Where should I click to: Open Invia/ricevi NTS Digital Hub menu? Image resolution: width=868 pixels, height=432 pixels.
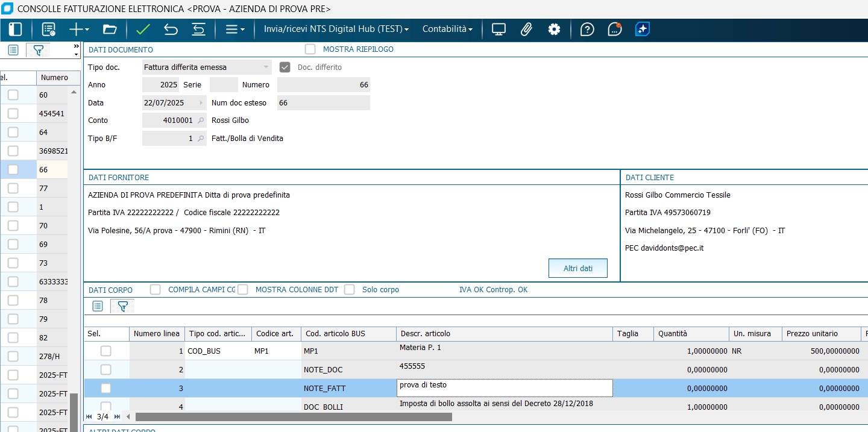pos(336,30)
